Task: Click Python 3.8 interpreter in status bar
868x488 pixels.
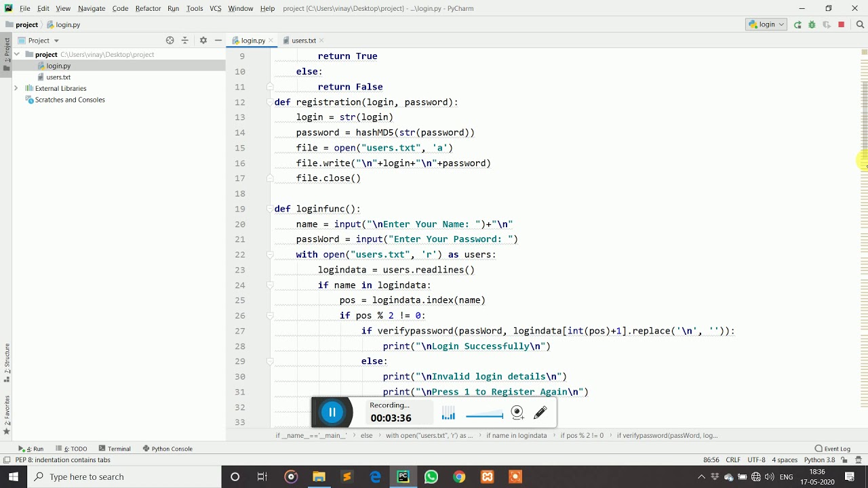Action: coord(819,460)
